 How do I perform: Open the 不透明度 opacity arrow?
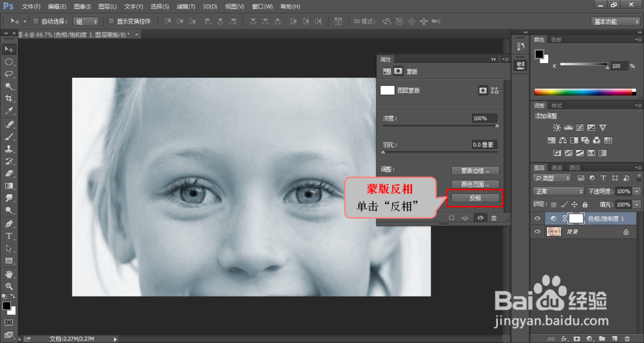coord(637,191)
